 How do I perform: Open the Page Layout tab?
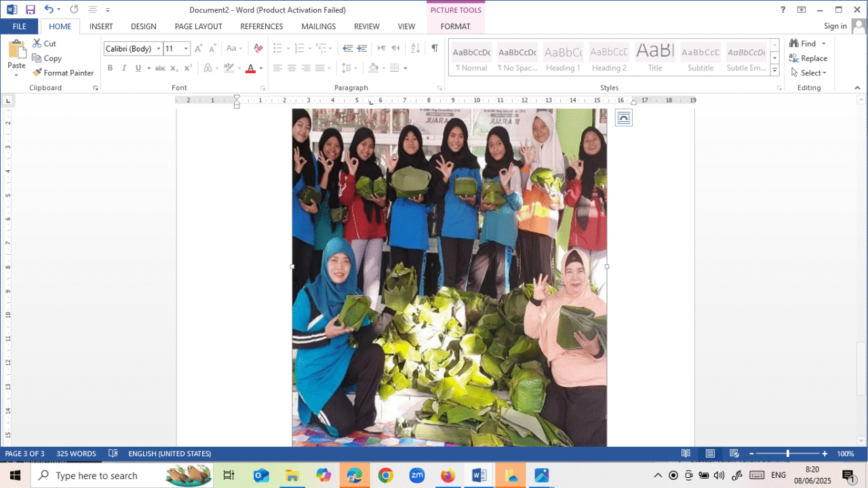coord(198,26)
